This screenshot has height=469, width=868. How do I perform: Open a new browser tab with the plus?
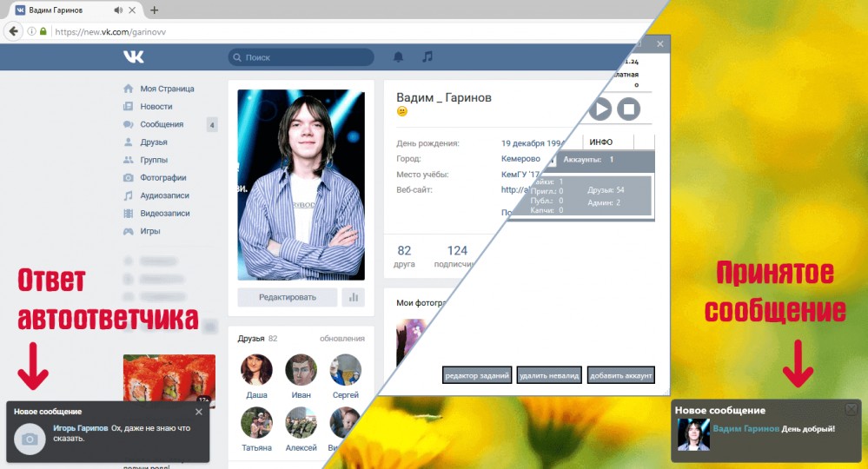point(155,10)
